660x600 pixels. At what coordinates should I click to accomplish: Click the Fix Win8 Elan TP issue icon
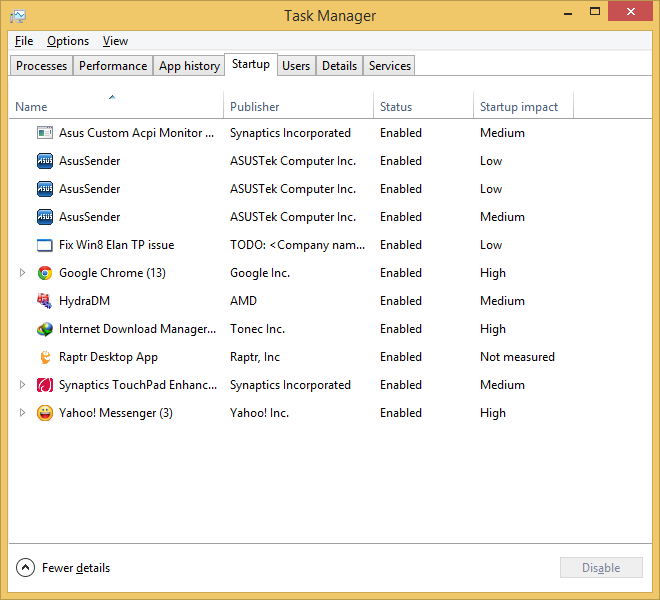(x=45, y=245)
